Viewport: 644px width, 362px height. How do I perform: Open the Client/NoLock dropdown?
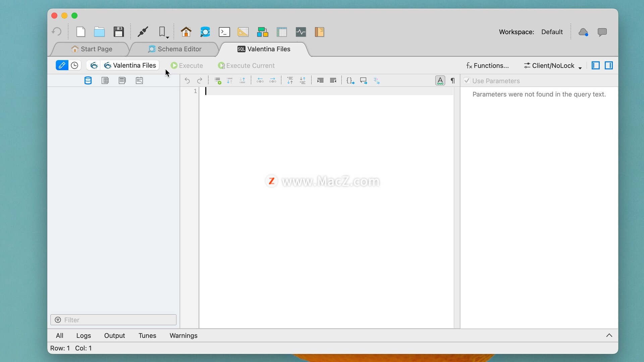[x=553, y=66]
